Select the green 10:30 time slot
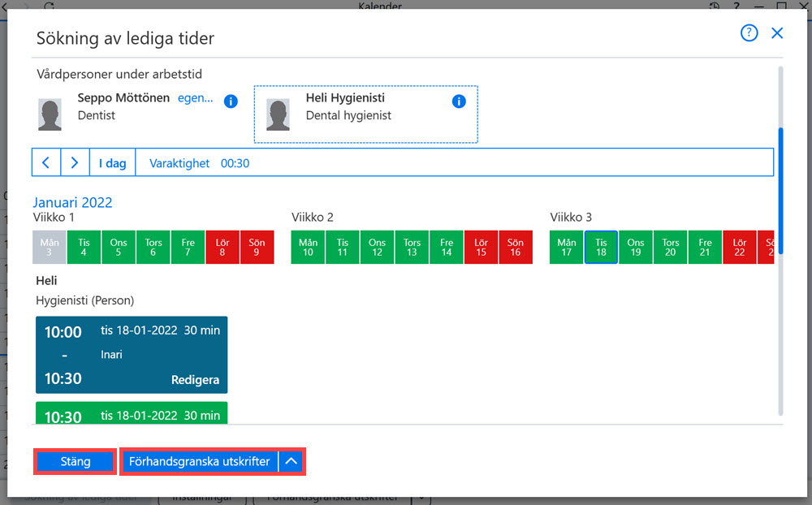812x505 pixels. coord(132,412)
